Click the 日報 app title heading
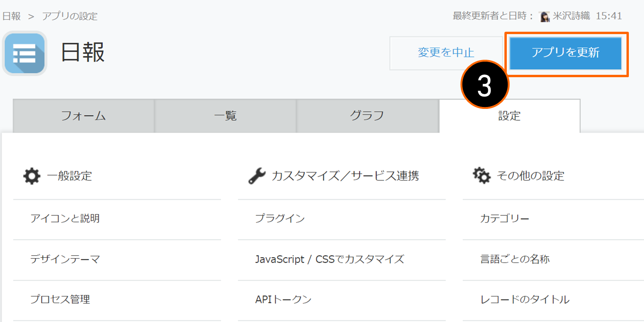Screen dimensions: 644x322 (x=83, y=52)
